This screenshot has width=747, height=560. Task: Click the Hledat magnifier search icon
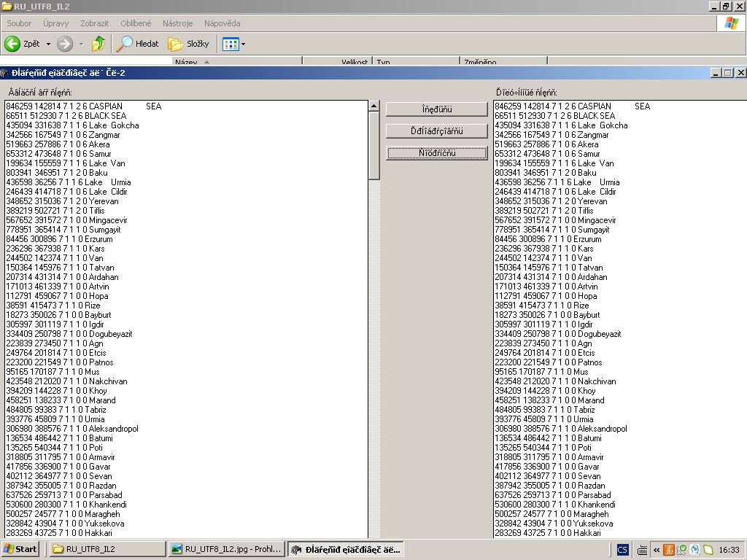coord(126,44)
